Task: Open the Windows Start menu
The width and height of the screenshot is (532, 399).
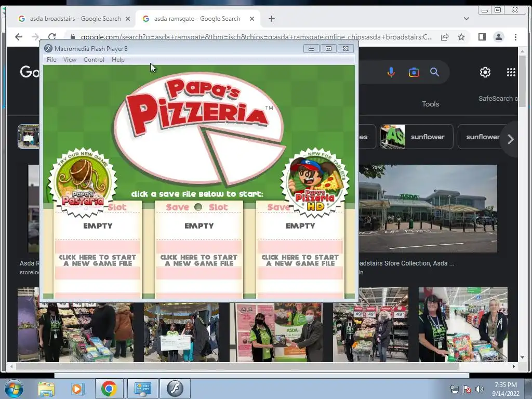Action: point(14,389)
